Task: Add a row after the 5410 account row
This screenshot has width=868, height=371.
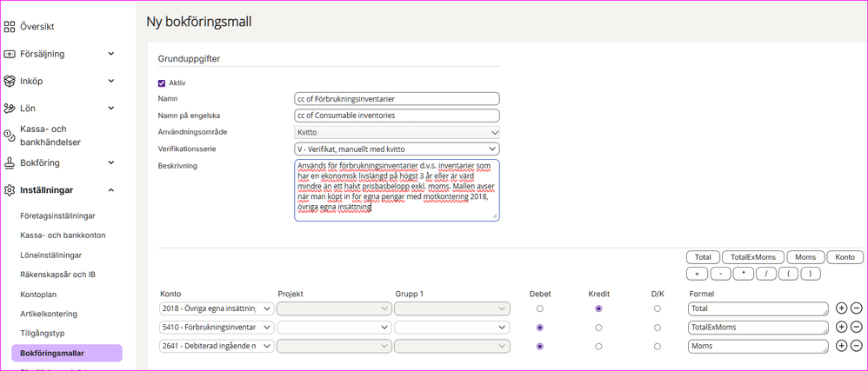Action: 841,327
